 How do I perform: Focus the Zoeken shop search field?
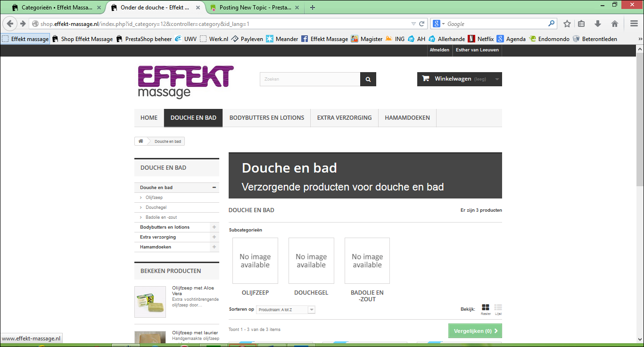pos(310,79)
